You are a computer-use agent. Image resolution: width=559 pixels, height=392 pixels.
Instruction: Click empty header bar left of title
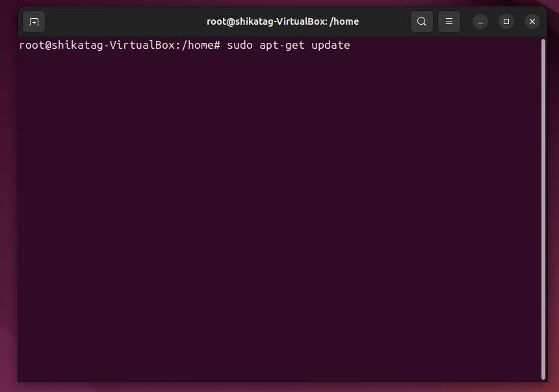pos(125,21)
